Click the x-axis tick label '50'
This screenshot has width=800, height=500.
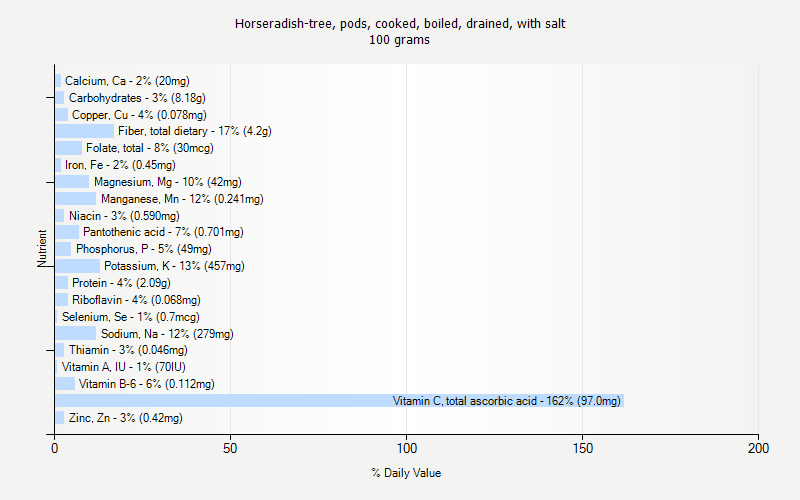click(x=230, y=448)
